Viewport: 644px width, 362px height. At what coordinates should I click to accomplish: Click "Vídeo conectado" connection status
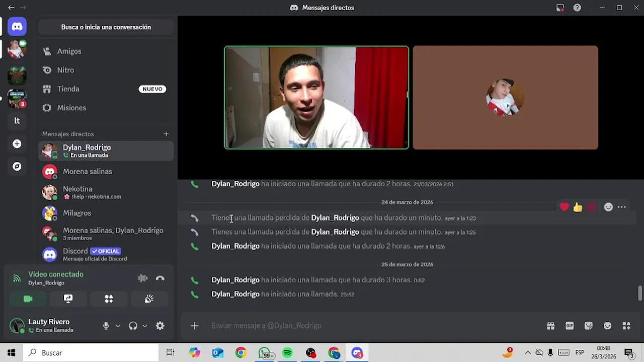(56, 274)
